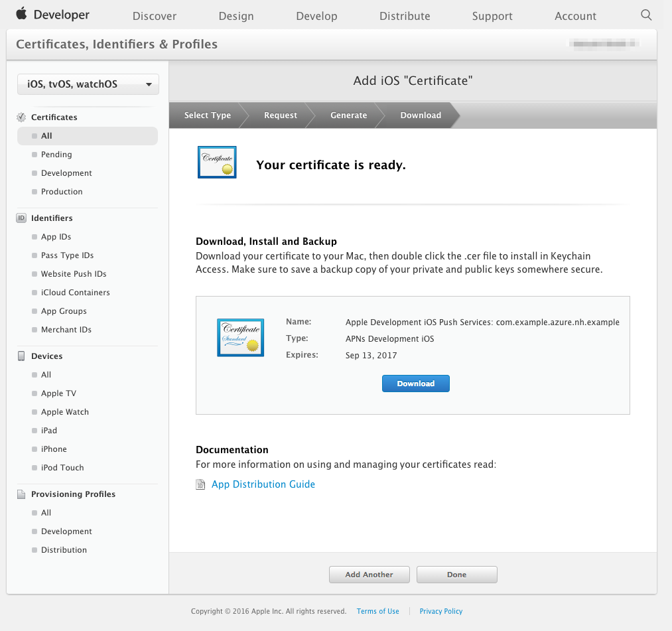Viewport: 672px width, 631px height.
Task: Click the Apple Developer logo
Action: [52, 14]
